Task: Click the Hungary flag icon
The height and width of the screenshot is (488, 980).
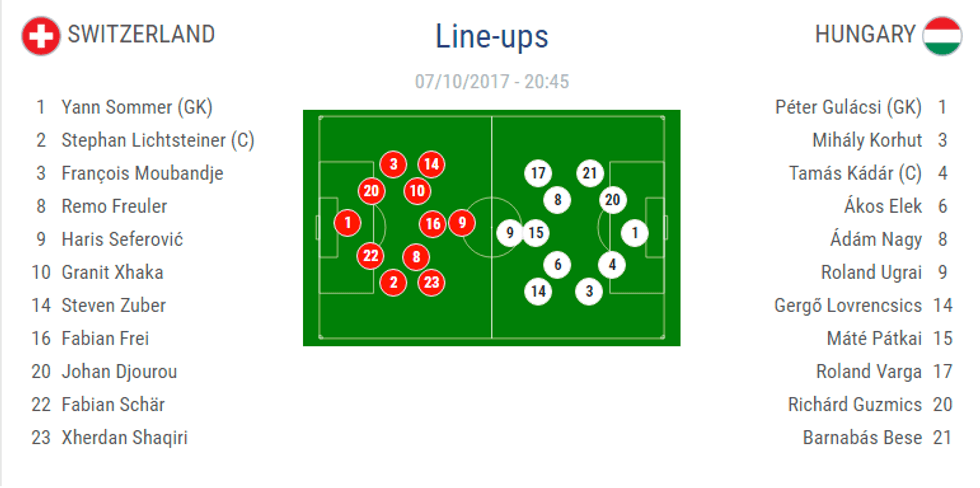Action: pyautogui.click(x=942, y=36)
